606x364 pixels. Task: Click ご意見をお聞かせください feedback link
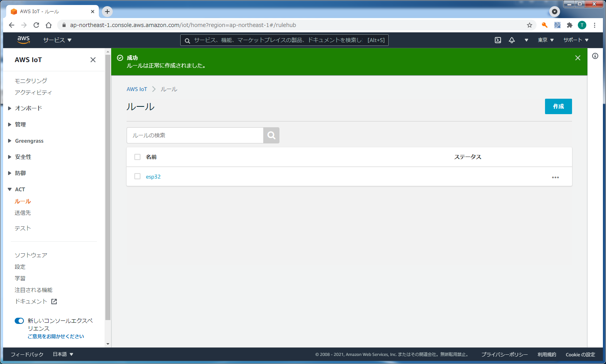pyautogui.click(x=56, y=337)
